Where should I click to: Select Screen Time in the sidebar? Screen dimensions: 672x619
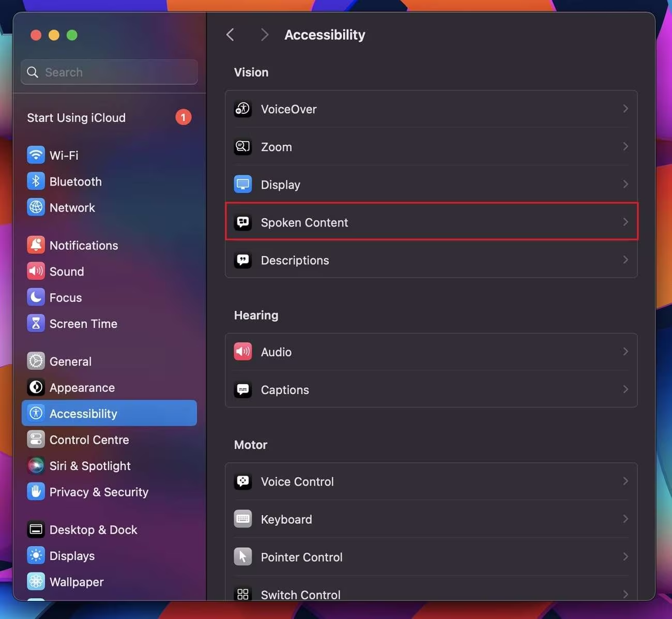[83, 323]
